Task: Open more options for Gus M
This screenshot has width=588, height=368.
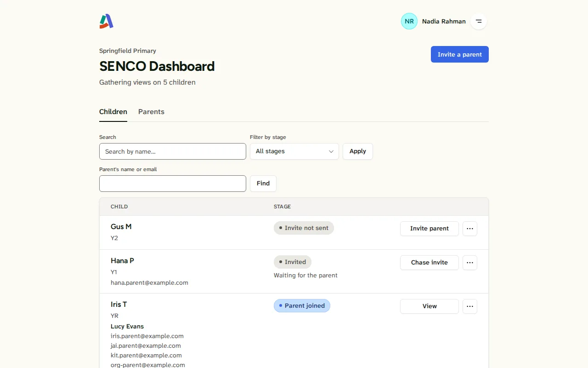Action: tap(470, 229)
